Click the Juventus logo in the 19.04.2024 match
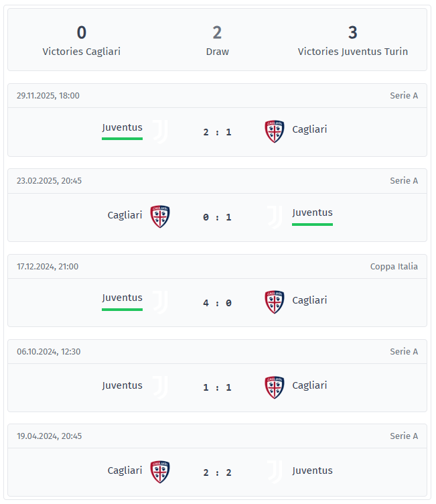 275,472
